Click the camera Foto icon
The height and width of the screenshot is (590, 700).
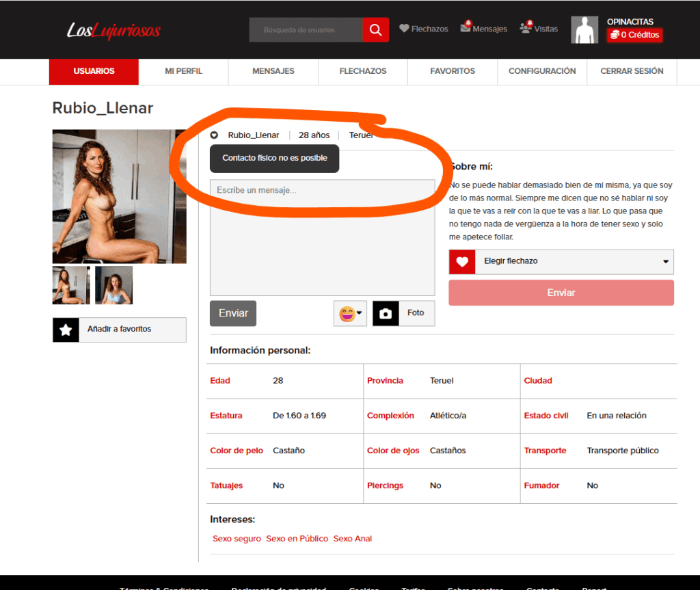tap(386, 313)
